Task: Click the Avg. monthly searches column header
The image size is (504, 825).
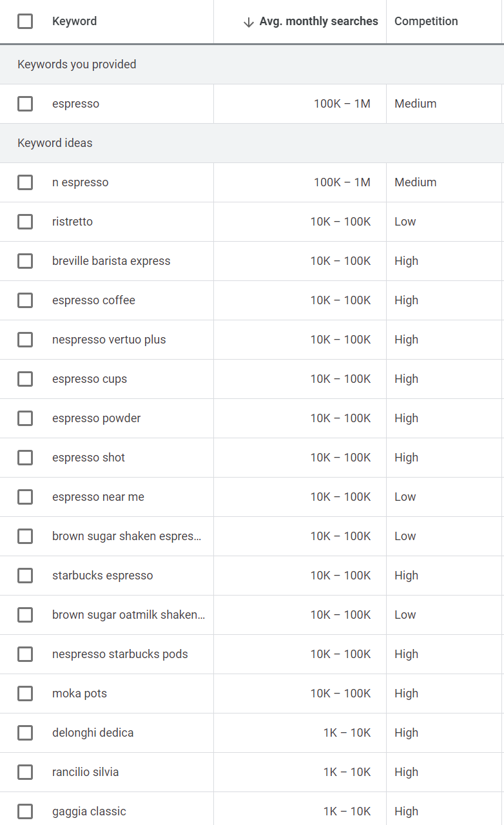Action: [x=318, y=21]
